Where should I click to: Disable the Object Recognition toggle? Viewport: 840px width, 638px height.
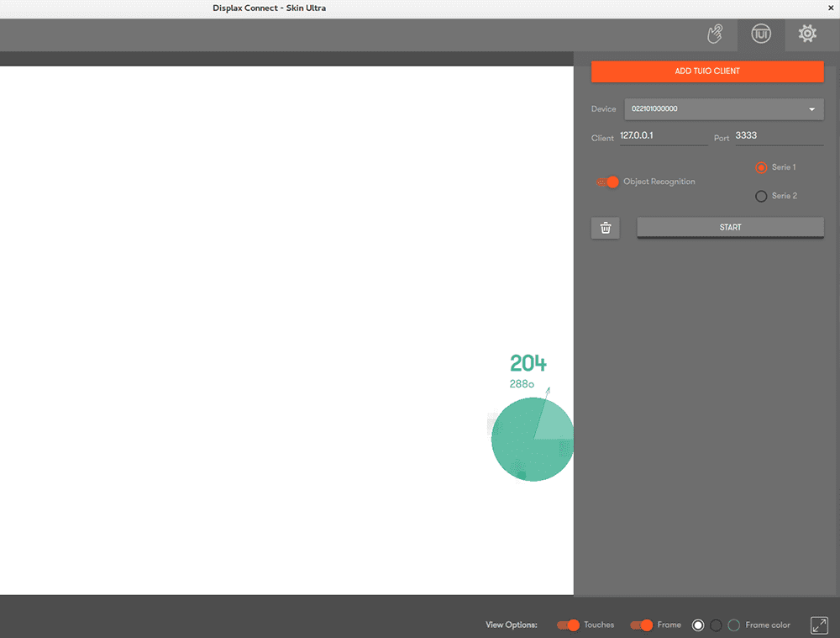click(607, 182)
